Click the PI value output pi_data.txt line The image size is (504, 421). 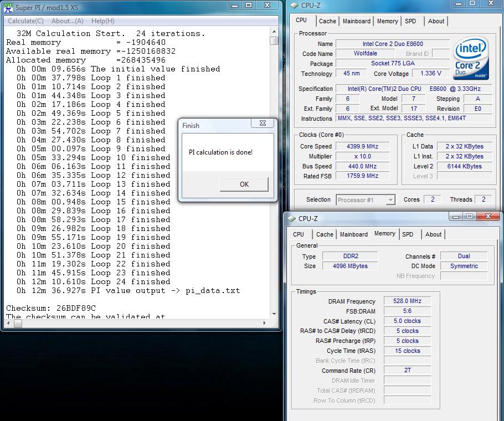[128, 290]
